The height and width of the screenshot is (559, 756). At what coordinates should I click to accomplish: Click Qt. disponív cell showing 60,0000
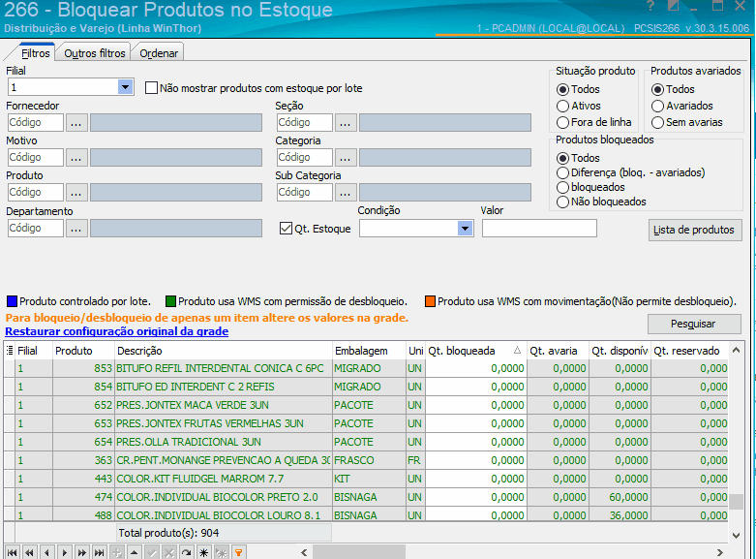coord(620,497)
